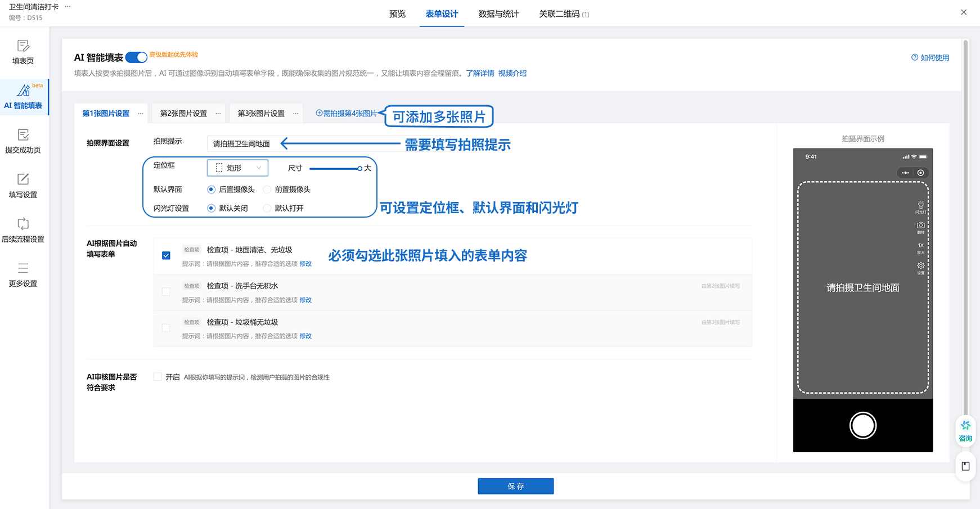
Task: Select the 后置摄像头 radio option
Action: pyautogui.click(x=211, y=190)
